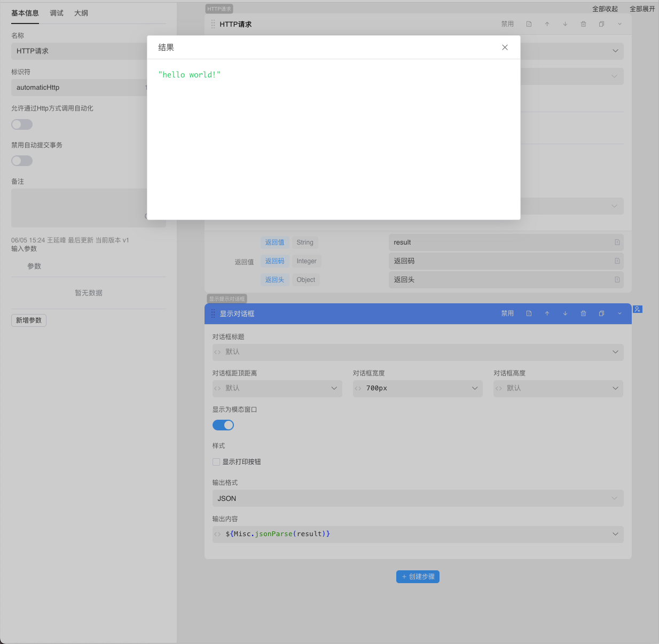Click the 输出内容 expression input field

(x=417, y=534)
